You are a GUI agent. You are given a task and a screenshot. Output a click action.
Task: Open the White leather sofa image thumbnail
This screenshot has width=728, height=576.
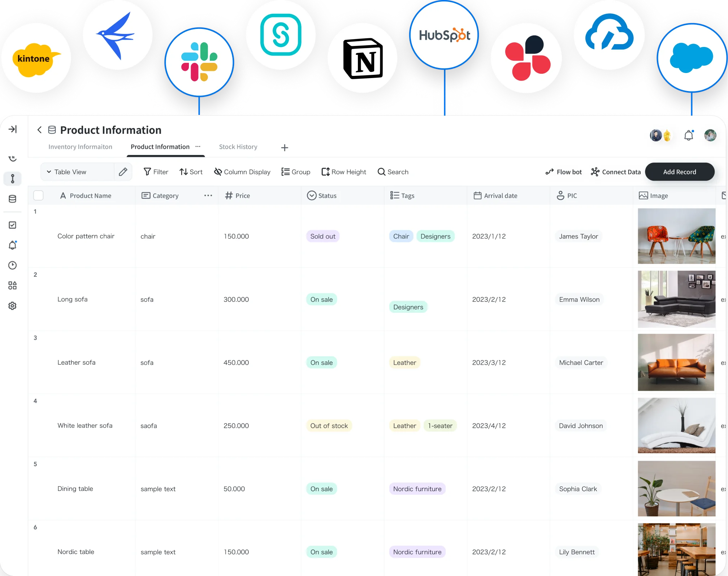click(x=676, y=426)
